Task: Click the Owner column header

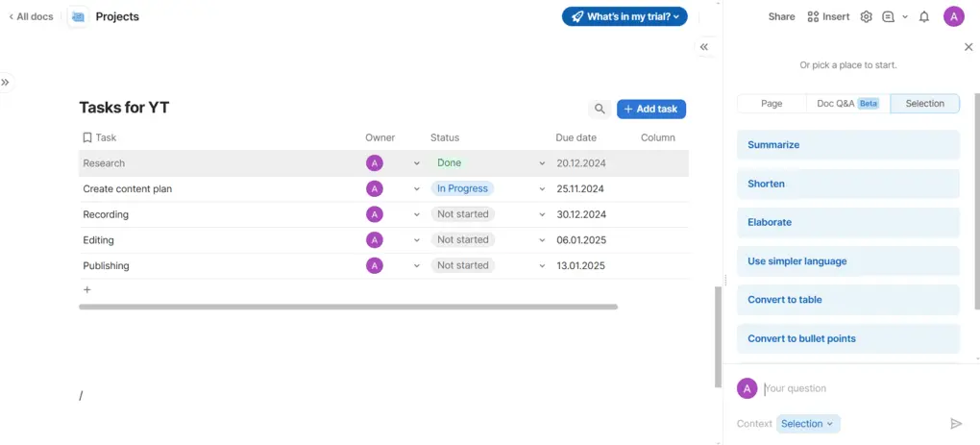Action: coord(380,137)
